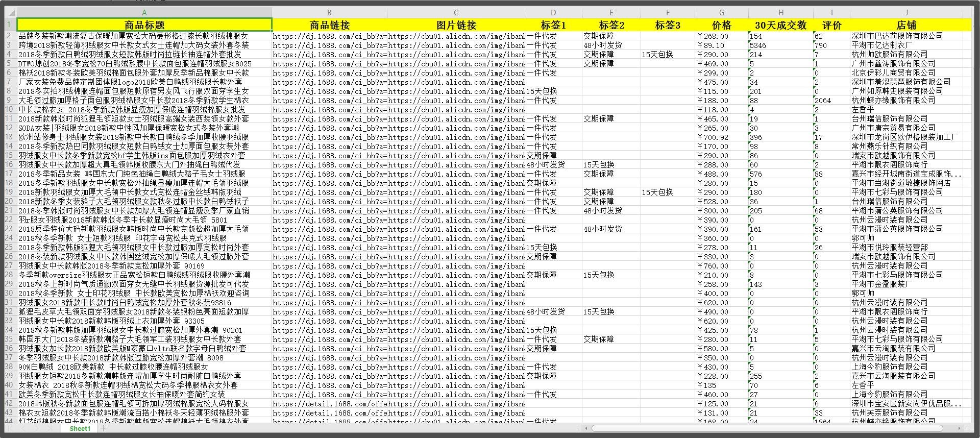This screenshot has width=980, height=438.
Task: Click the horizontal scrollbar's right arrow
Action: (960, 428)
